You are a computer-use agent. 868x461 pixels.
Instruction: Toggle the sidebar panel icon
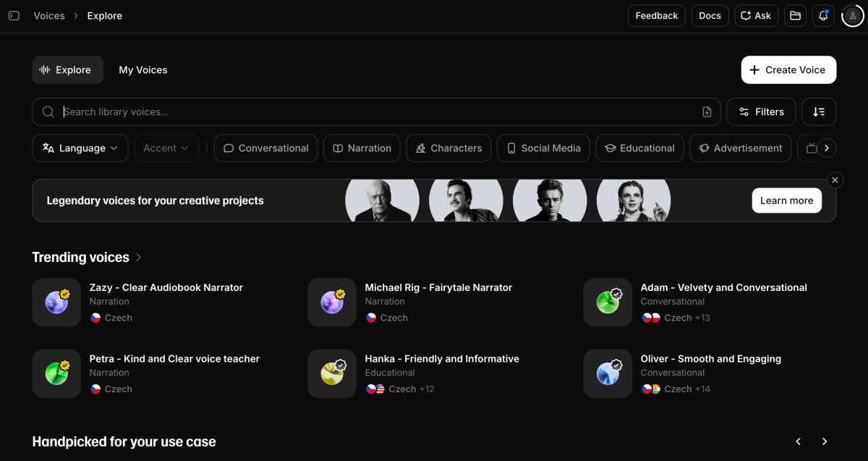(14, 15)
